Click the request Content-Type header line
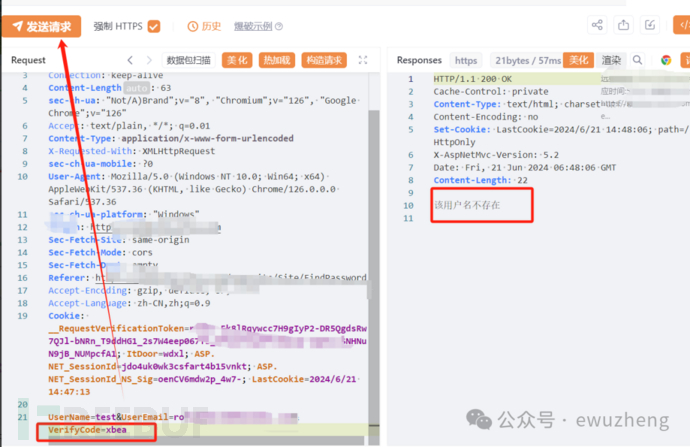690x447 pixels. [x=171, y=138]
